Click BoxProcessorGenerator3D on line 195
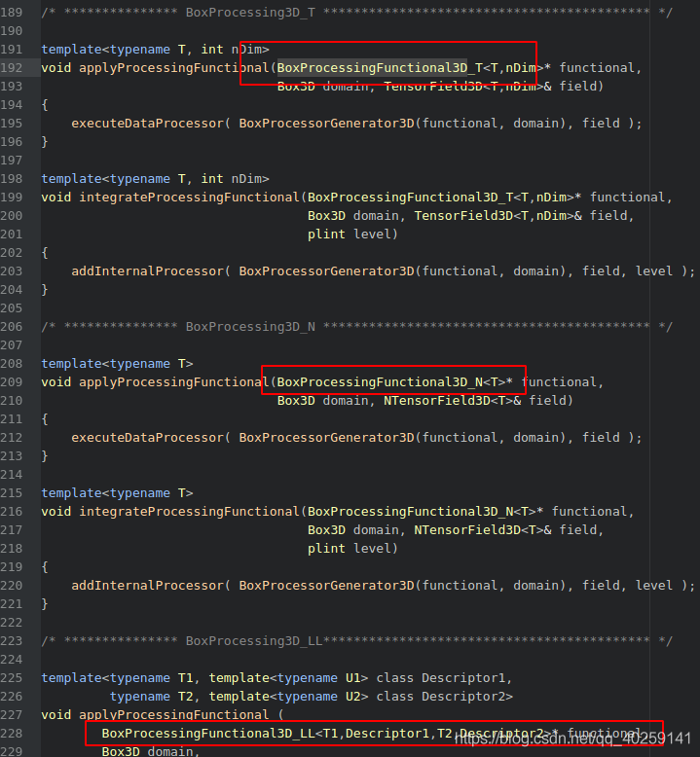The height and width of the screenshot is (757, 700). (x=326, y=124)
